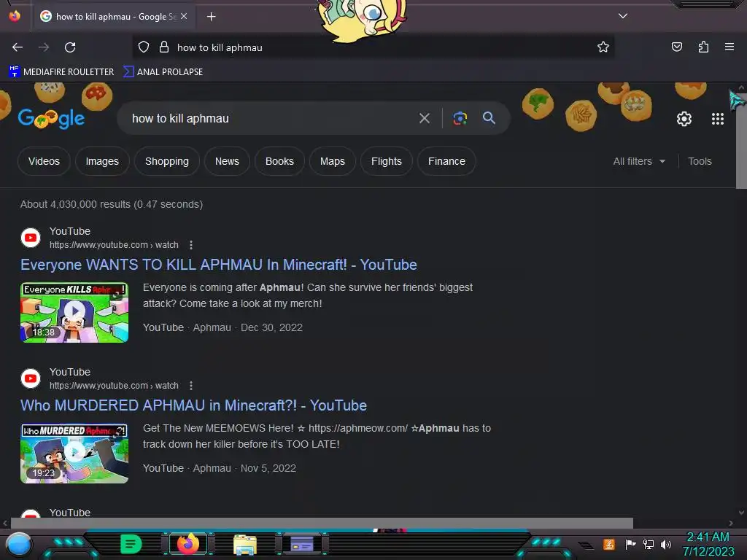Open File Explorer from taskbar
The width and height of the screenshot is (747, 560).
tap(245, 545)
